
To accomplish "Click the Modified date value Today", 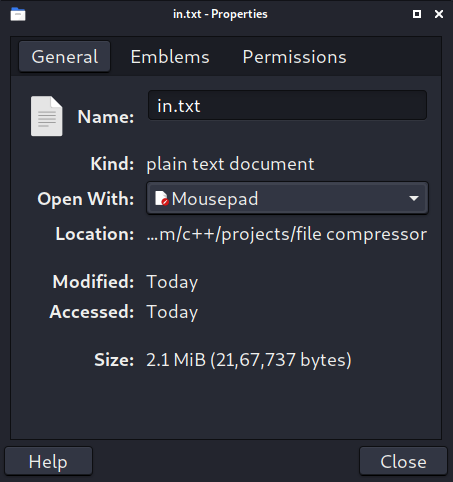I will pyautogui.click(x=172, y=282).
